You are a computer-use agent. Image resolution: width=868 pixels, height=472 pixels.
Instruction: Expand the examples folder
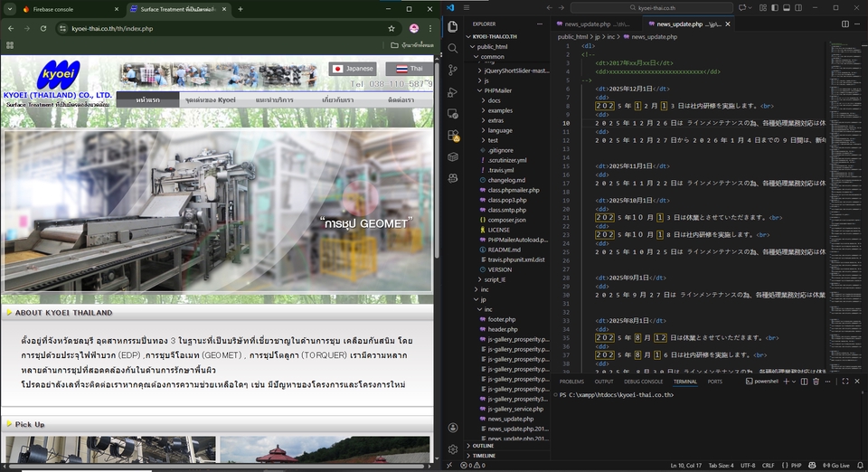500,110
